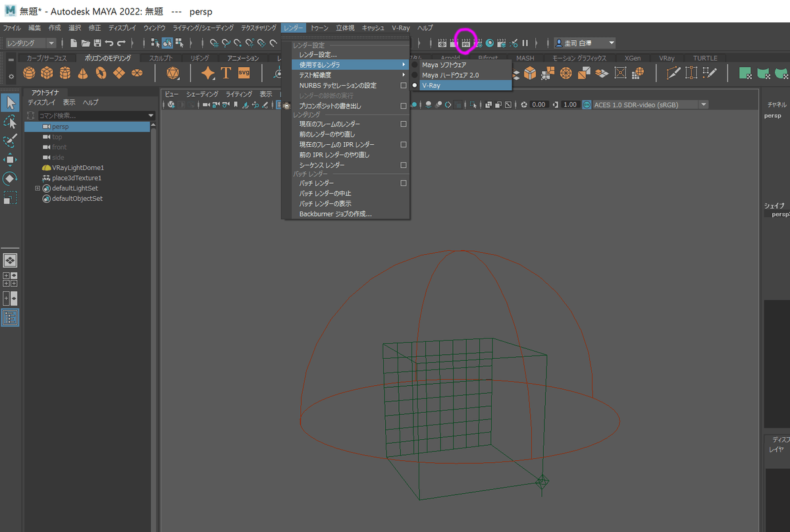Activate the Move tool in the toolbox
Viewport: 790px width, 532px height.
(x=11, y=159)
